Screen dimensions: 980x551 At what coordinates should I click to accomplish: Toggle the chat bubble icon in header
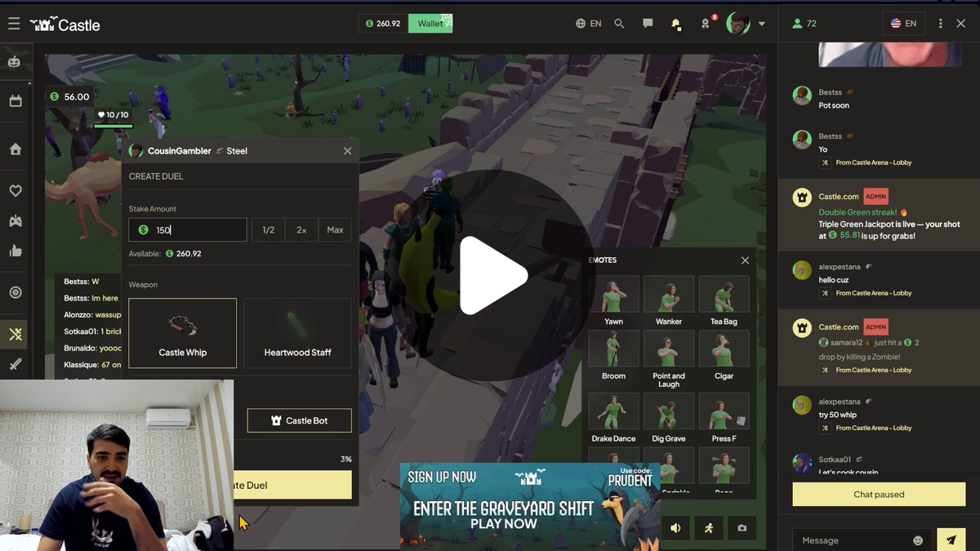click(648, 24)
